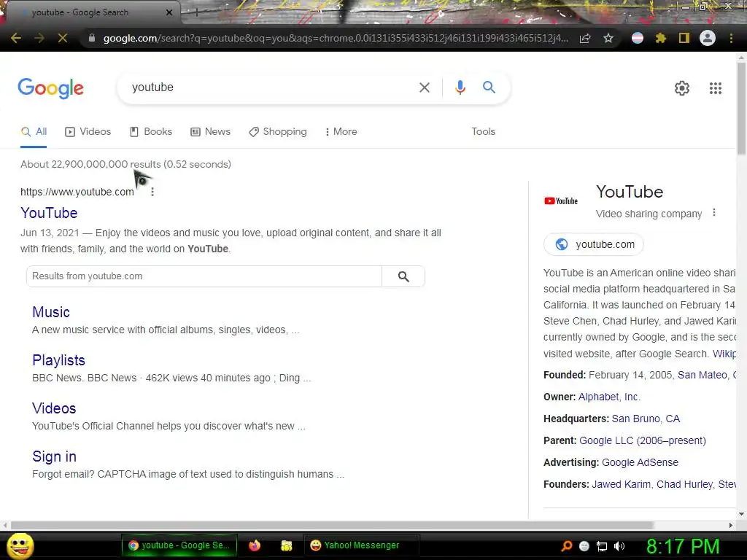Switch to the Videos tab
Viewport: 747px width, 560px height.
(x=88, y=132)
